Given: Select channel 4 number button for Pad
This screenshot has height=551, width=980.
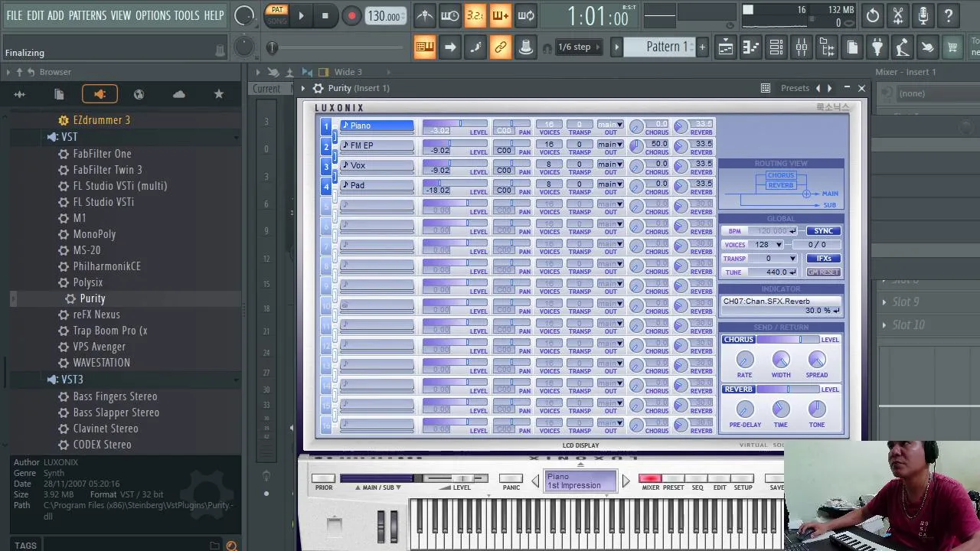Looking at the screenshot, I should [326, 186].
